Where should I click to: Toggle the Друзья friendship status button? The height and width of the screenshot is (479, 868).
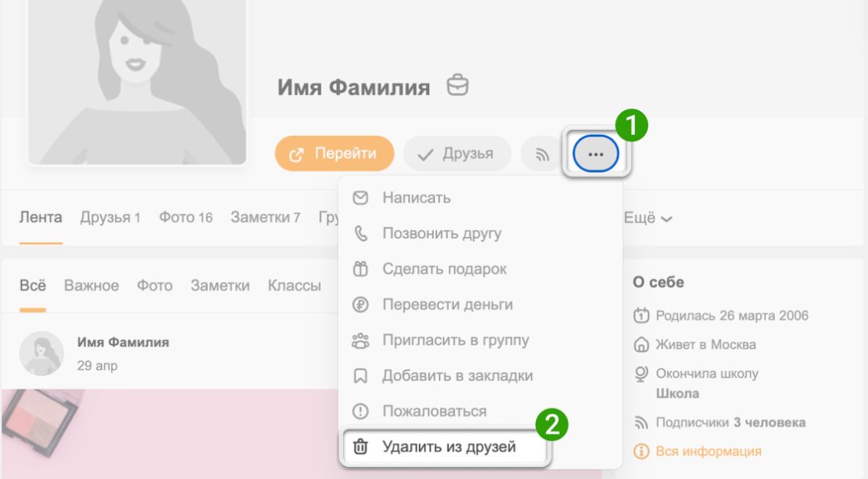(457, 154)
